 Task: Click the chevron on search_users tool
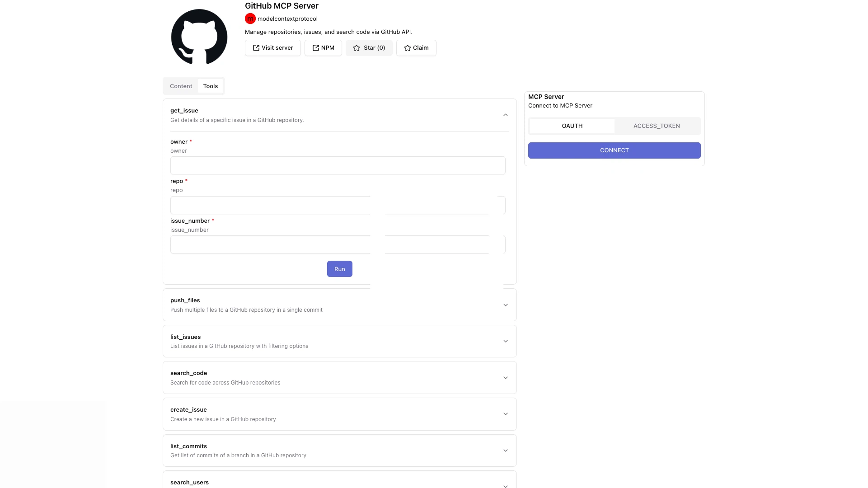click(505, 486)
